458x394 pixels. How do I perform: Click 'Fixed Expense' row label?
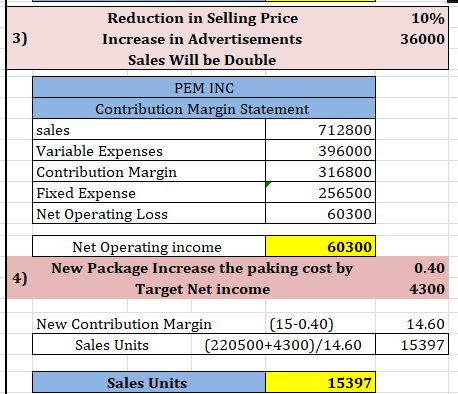coord(86,193)
